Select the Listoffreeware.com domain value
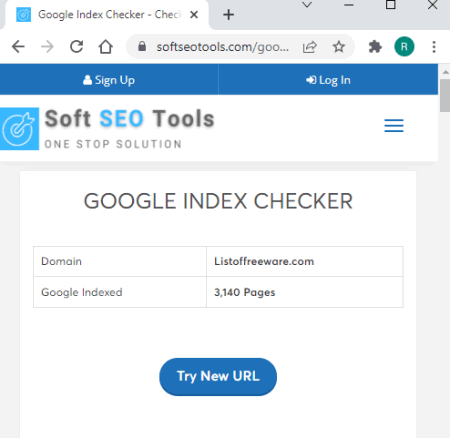 point(264,261)
